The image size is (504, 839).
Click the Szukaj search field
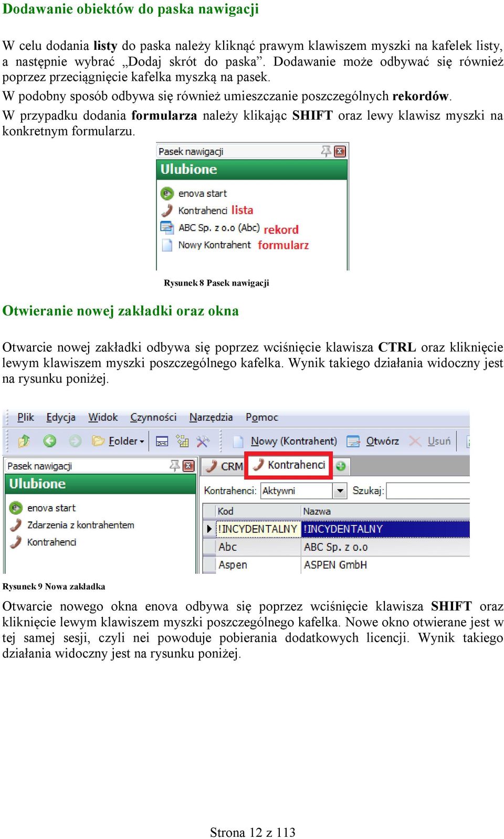pyautogui.click(x=427, y=490)
